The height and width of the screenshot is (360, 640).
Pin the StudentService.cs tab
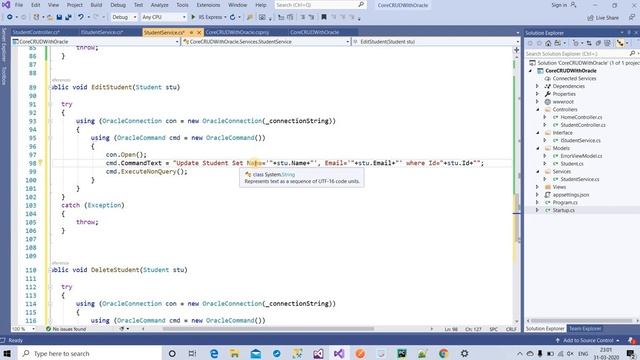click(191, 32)
